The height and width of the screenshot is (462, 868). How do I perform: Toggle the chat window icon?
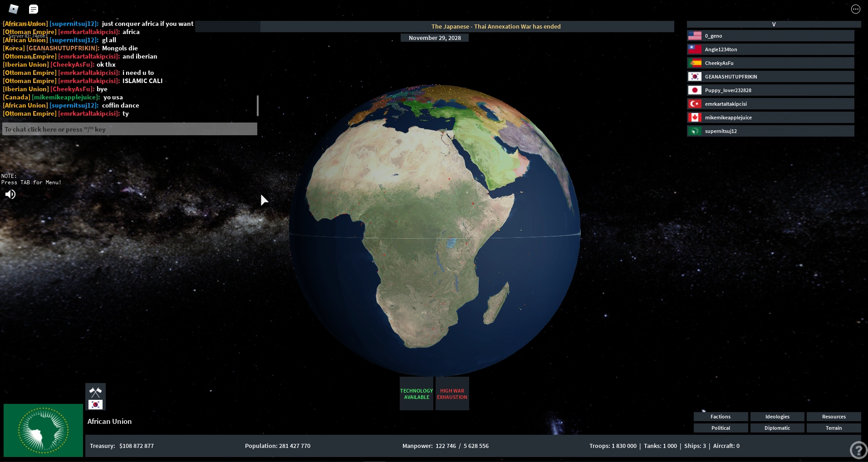(34, 9)
